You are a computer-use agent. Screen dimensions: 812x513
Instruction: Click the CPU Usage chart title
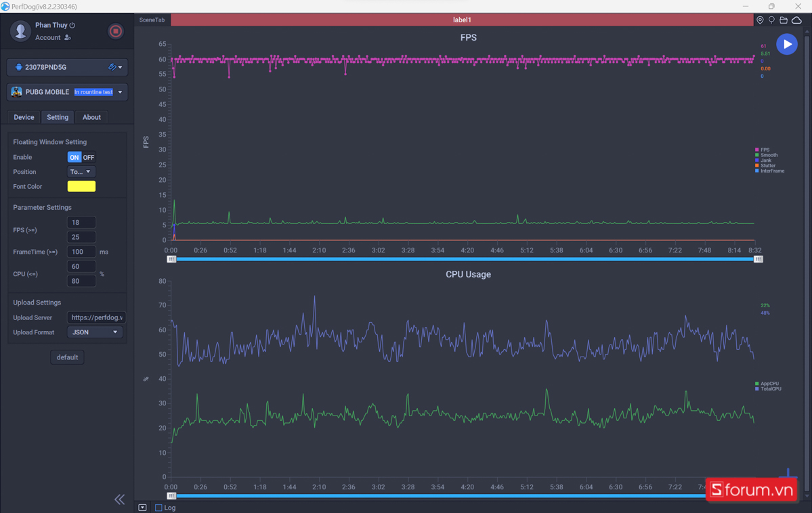(x=468, y=274)
